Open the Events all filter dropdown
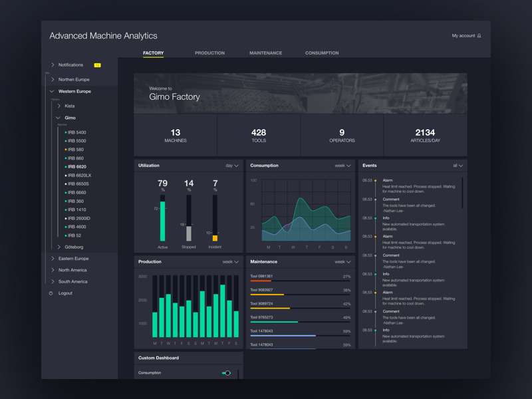This screenshot has width=532, height=399. coord(456,166)
